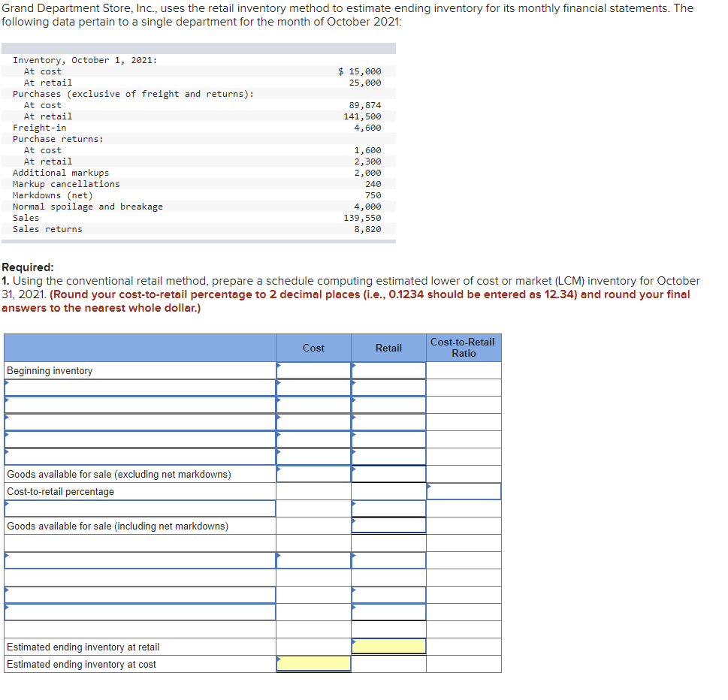Screen dimensions: 728x700
Task: Select Cost cell for Goods available excluding net markdowns
Action: (x=313, y=474)
